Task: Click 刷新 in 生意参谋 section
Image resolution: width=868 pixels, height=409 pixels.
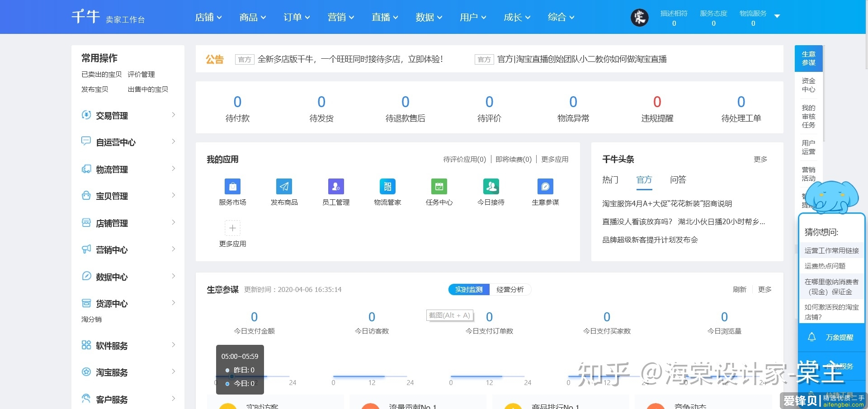Action: [x=740, y=289]
